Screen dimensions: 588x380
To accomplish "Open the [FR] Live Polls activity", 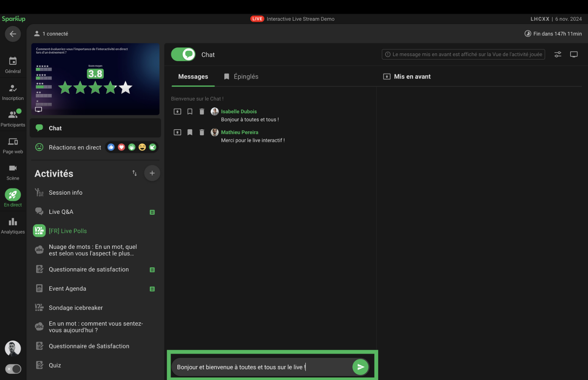I will 68,231.
